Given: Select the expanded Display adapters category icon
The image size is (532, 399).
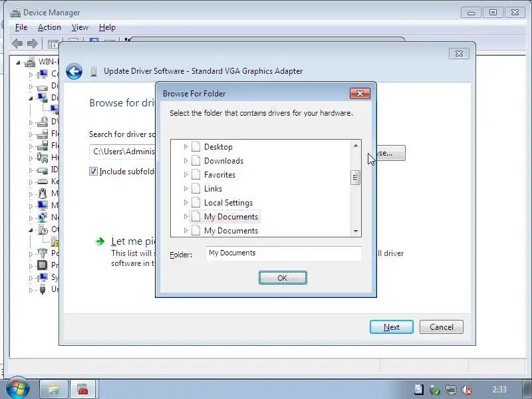Looking at the screenshot, I should coord(43,98).
